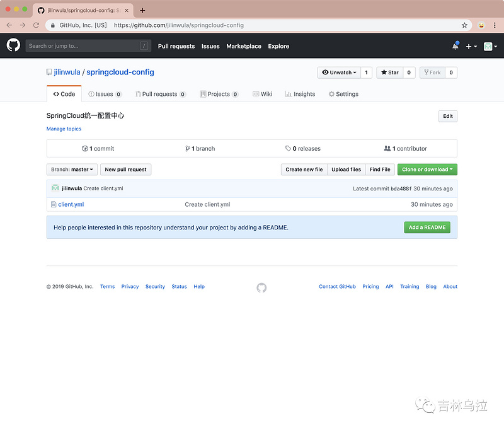504x428 pixels.
Task: Expand the Unwatch dropdown
Action: click(339, 72)
